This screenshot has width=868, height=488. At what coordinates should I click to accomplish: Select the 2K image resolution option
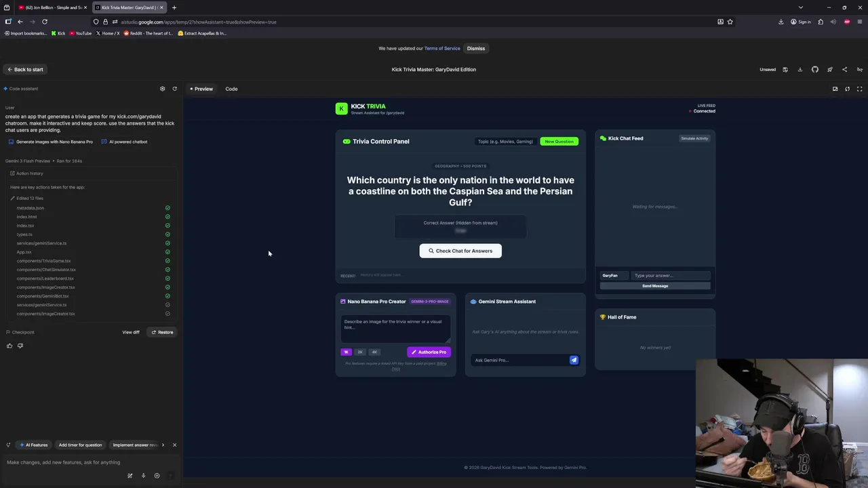pyautogui.click(x=360, y=352)
